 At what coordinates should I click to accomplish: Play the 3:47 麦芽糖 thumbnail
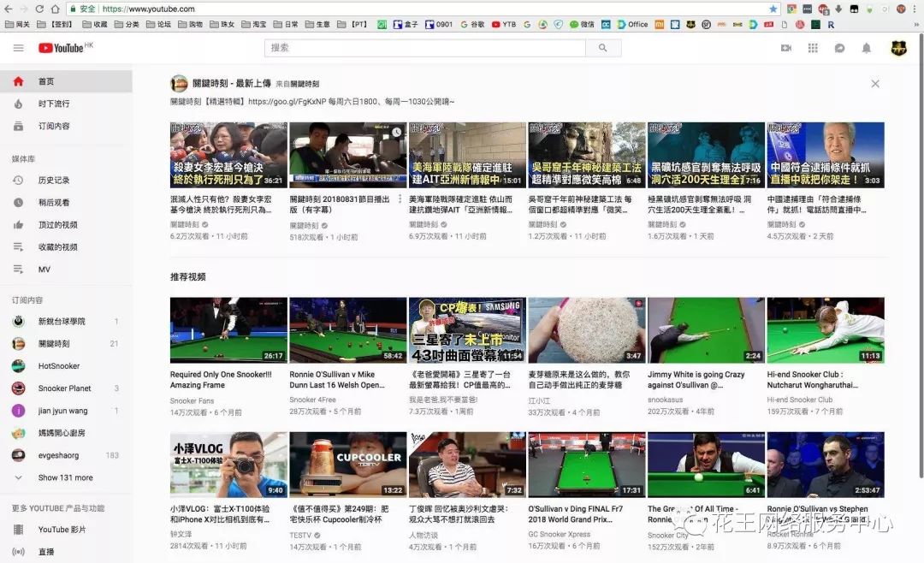(587, 330)
